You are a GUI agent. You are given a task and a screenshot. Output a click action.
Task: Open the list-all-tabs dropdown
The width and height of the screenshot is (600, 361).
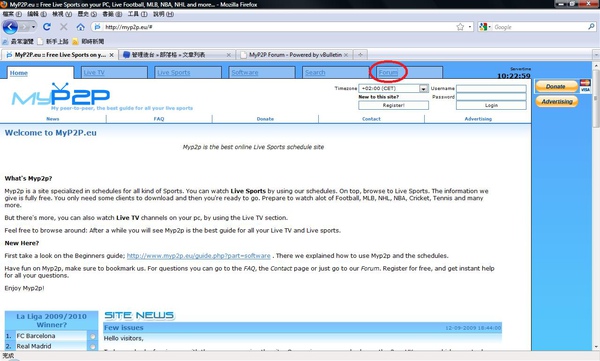(596, 55)
